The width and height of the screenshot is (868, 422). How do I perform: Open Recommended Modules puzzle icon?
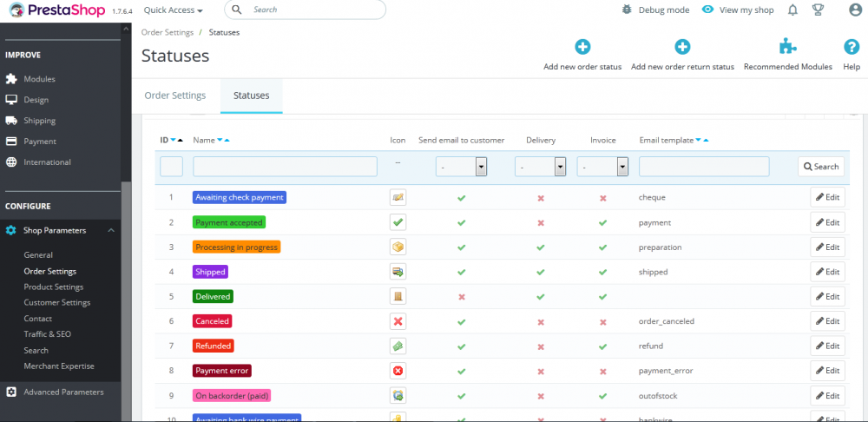point(788,47)
